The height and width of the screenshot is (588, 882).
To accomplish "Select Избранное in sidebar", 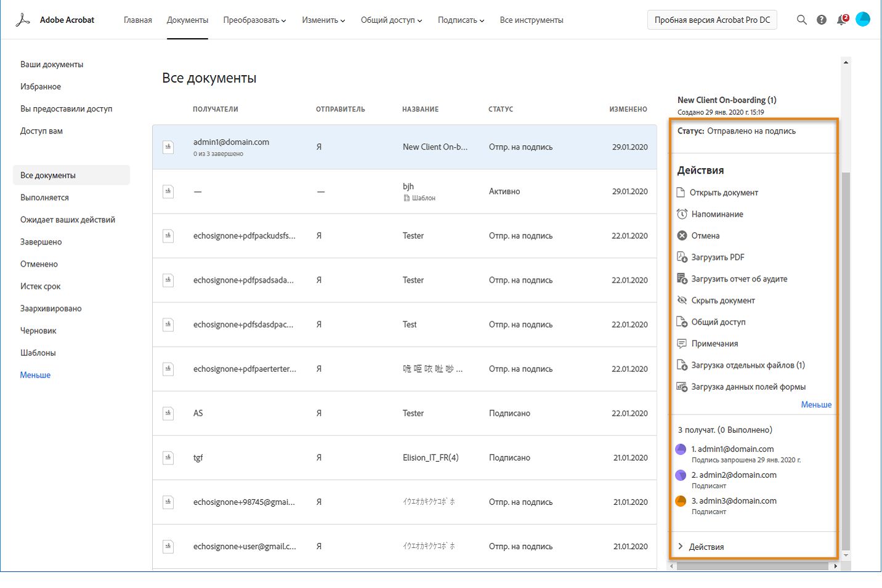I will [41, 87].
